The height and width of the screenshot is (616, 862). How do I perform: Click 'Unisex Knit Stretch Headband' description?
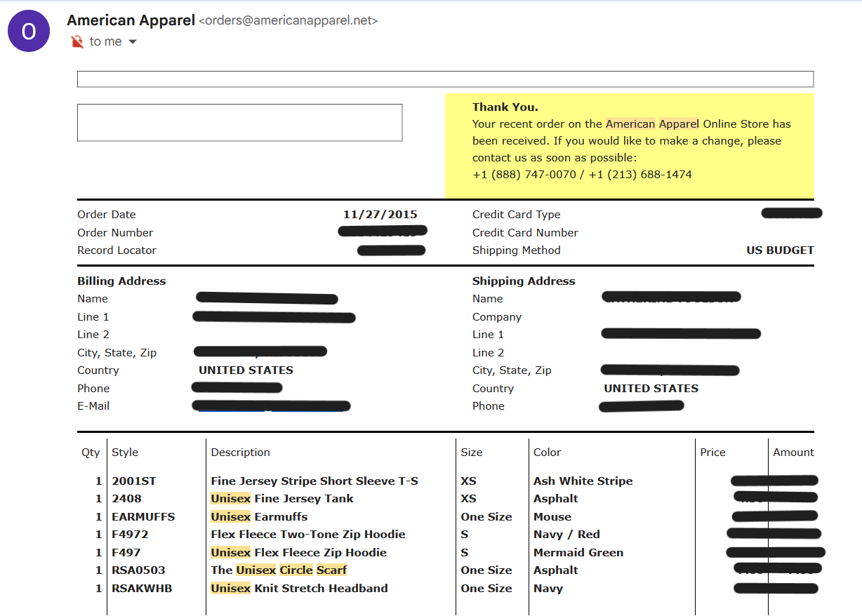pos(300,589)
